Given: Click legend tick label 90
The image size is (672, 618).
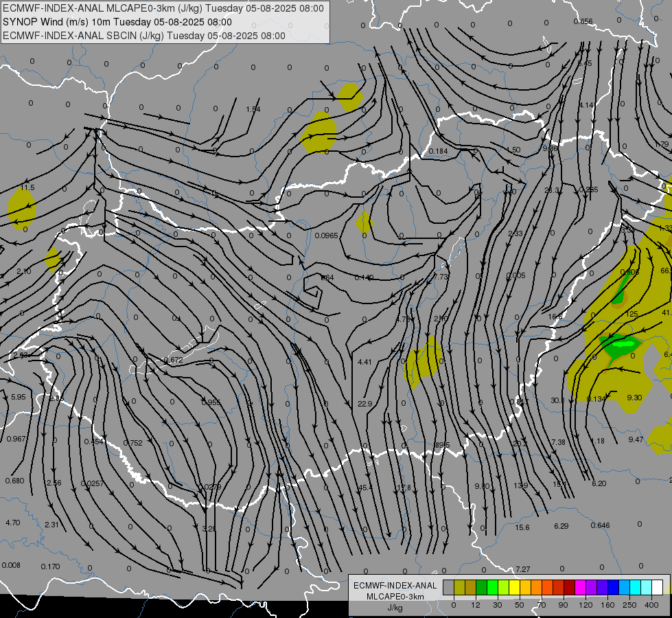Looking at the screenshot, I should coord(563,605).
